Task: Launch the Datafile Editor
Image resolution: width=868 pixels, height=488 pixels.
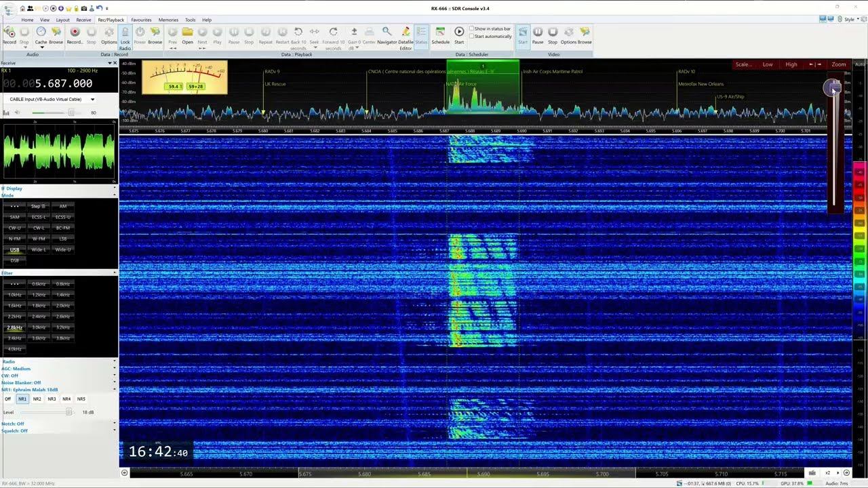Action: 406,38
